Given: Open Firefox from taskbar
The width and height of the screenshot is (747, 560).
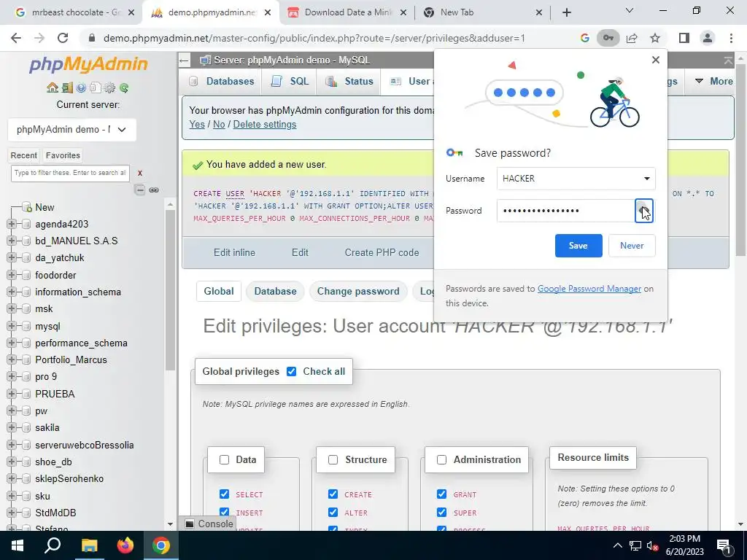Looking at the screenshot, I should 125,545.
